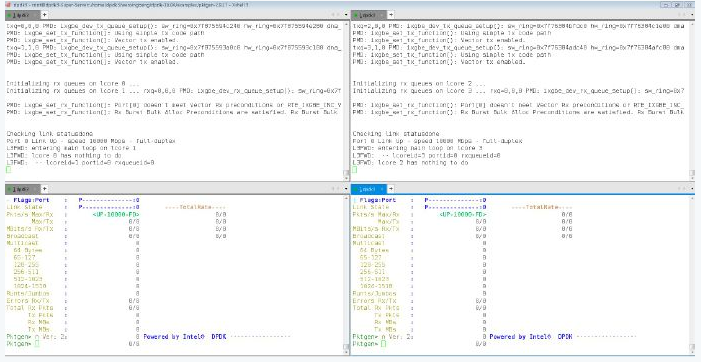Open the tab list dropdown in the bottom-left pane
Screen dimensions: 701x362
[x=345, y=189]
